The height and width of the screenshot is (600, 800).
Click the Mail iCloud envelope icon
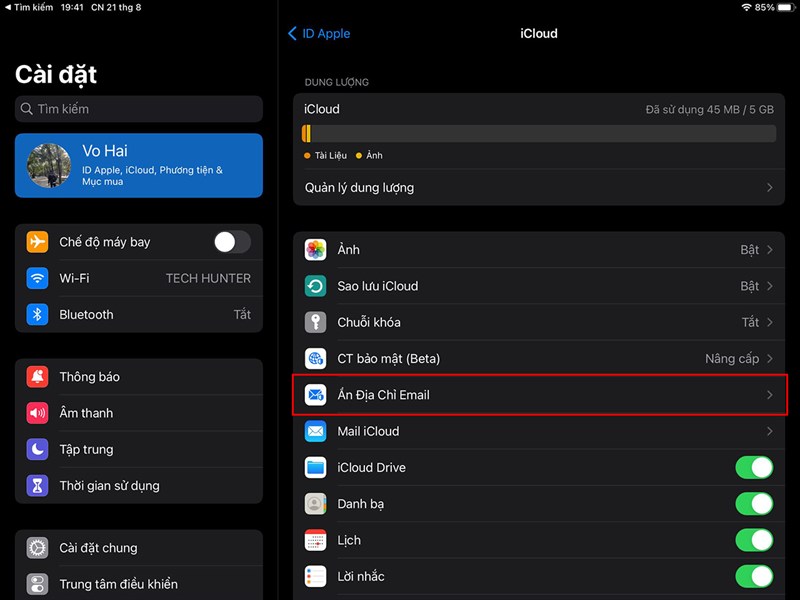pos(317,431)
